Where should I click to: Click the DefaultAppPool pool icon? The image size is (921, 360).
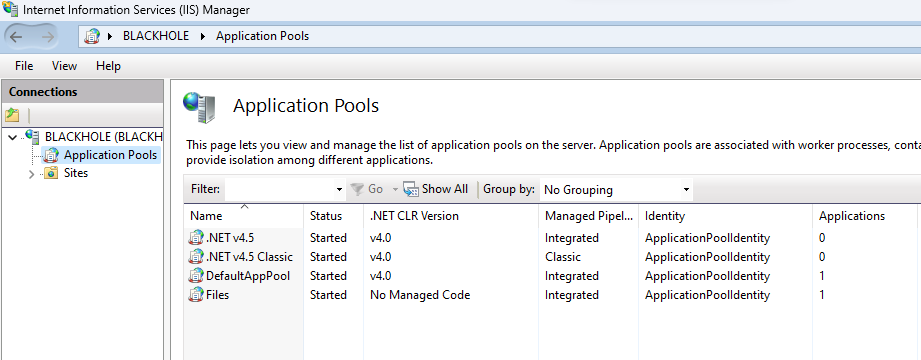[196, 275]
